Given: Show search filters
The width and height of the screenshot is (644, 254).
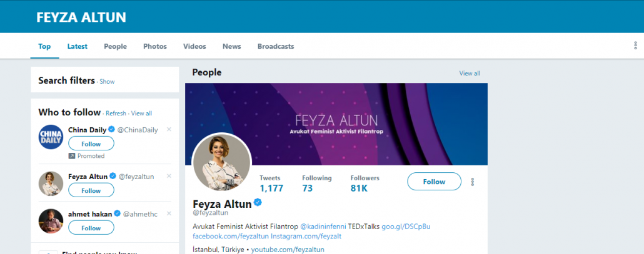Looking at the screenshot, I should [107, 82].
